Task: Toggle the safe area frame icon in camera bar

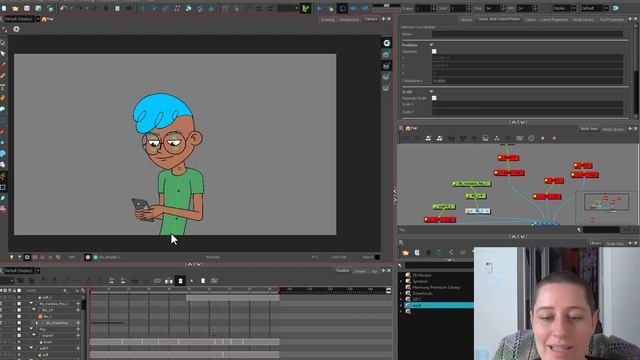Action: coord(27,257)
